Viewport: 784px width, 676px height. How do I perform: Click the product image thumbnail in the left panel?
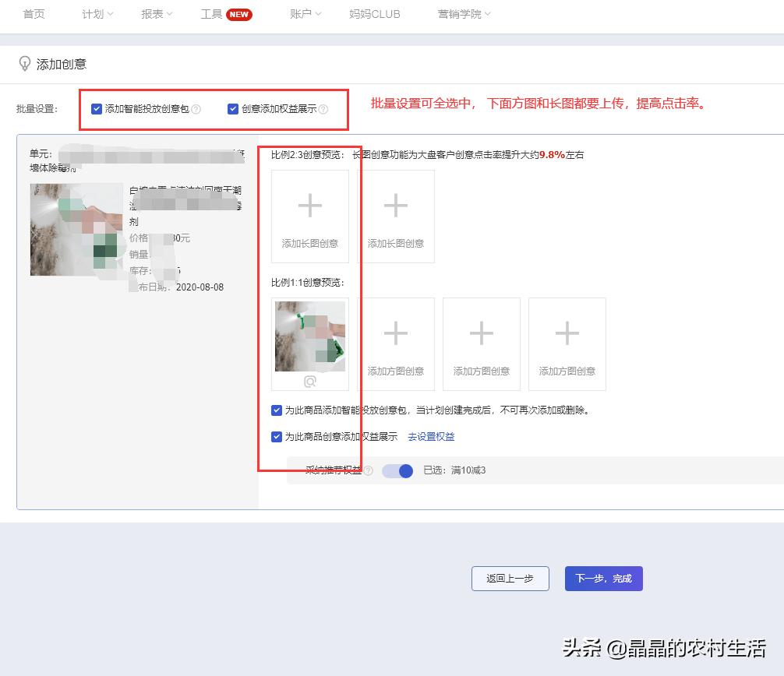click(76, 229)
